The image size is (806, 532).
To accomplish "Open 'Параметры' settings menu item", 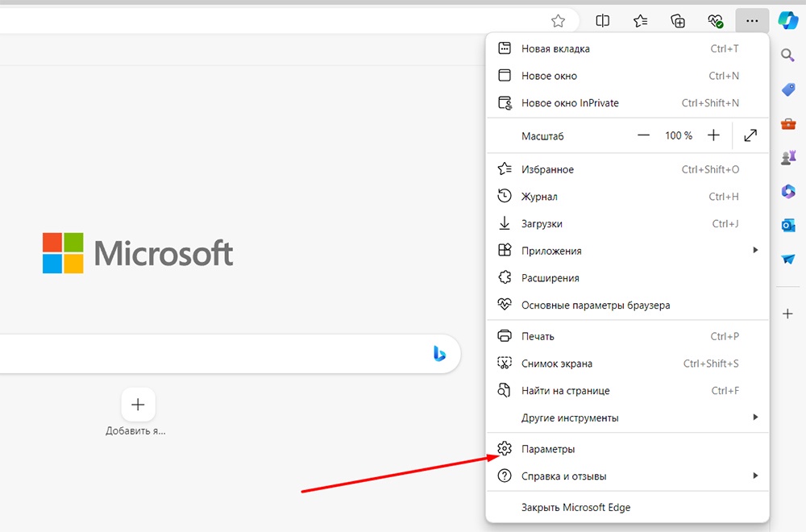I will 627,449.
